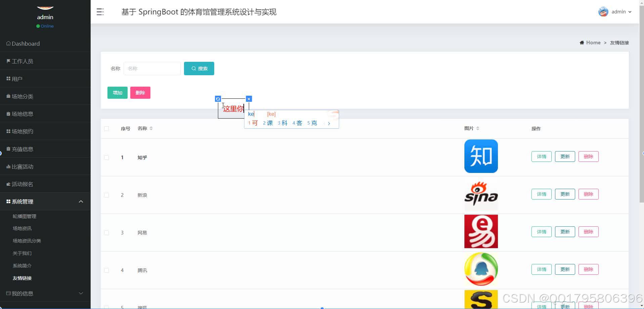644x309 pixels.
Task: Click 删除 for 腾讯 row
Action: [589, 269]
